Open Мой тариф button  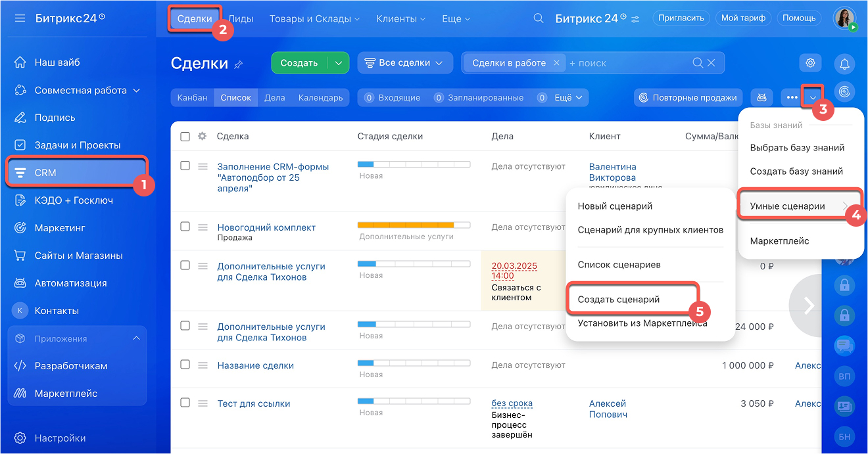(743, 18)
